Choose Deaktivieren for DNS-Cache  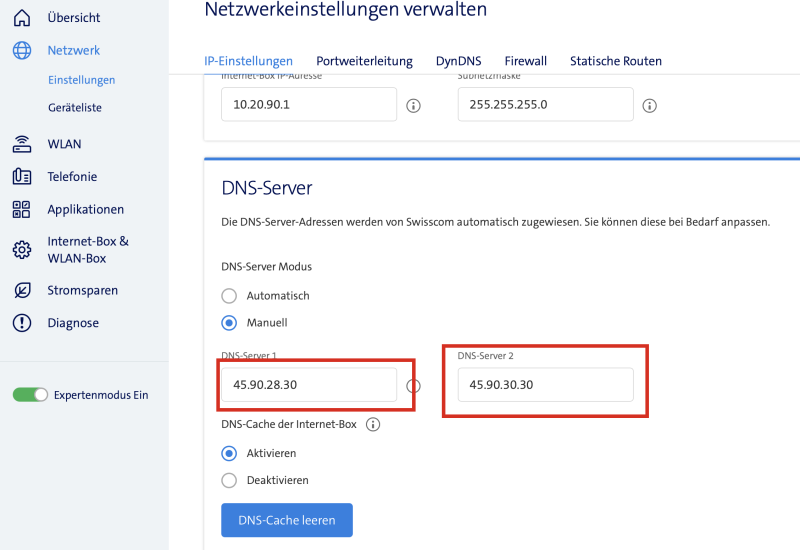point(229,480)
